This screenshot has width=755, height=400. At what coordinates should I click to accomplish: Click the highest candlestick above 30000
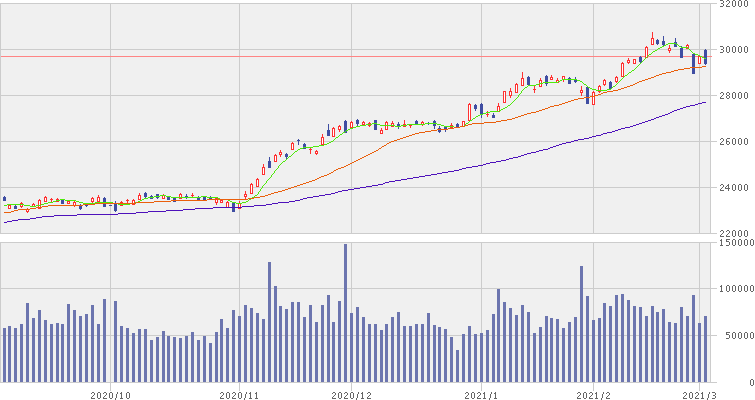653,40
